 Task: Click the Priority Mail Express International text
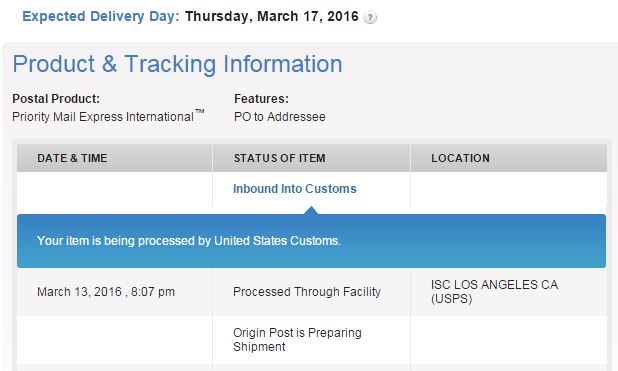(x=103, y=117)
